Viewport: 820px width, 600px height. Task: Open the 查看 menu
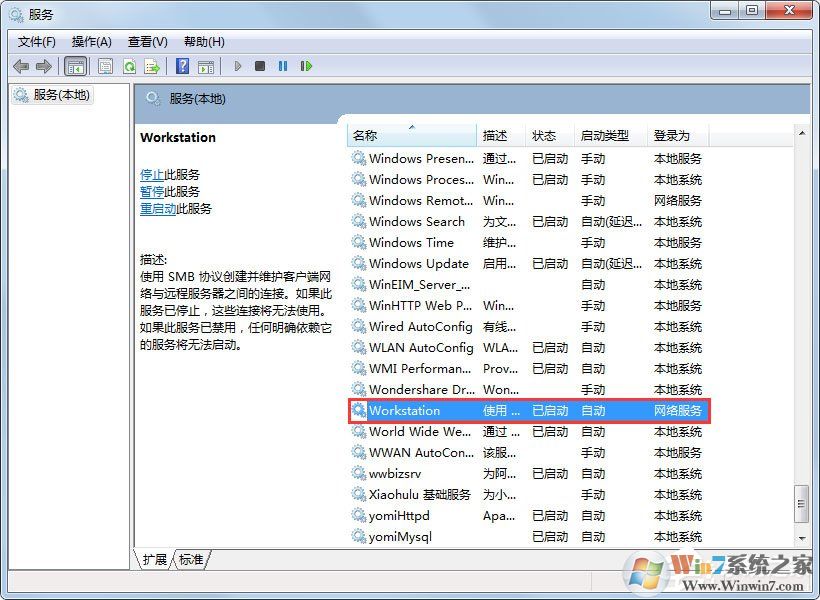[x=146, y=41]
